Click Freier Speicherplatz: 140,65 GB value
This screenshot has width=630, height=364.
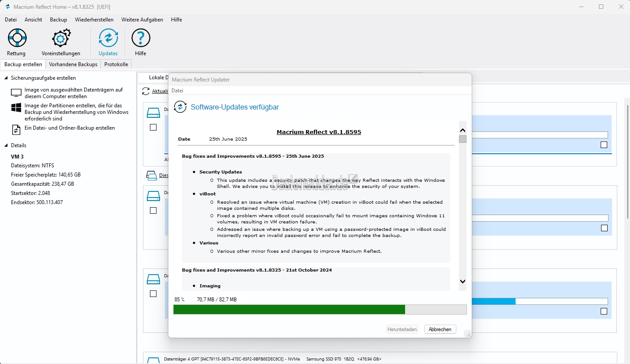coord(46,175)
